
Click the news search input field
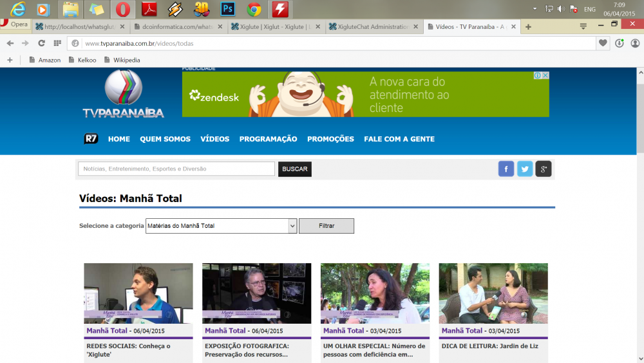click(x=176, y=169)
